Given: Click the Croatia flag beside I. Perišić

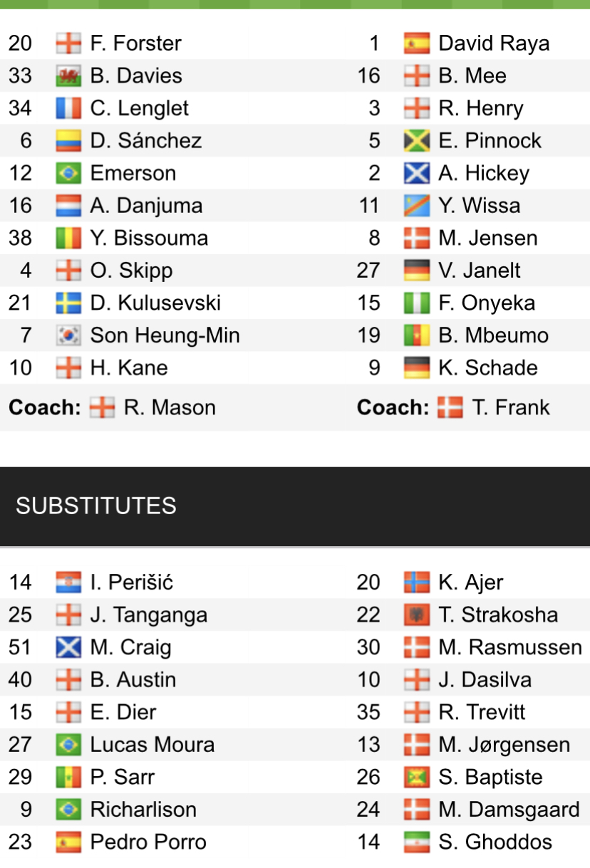Looking at the screenshot, I should [x=68, y=582].
